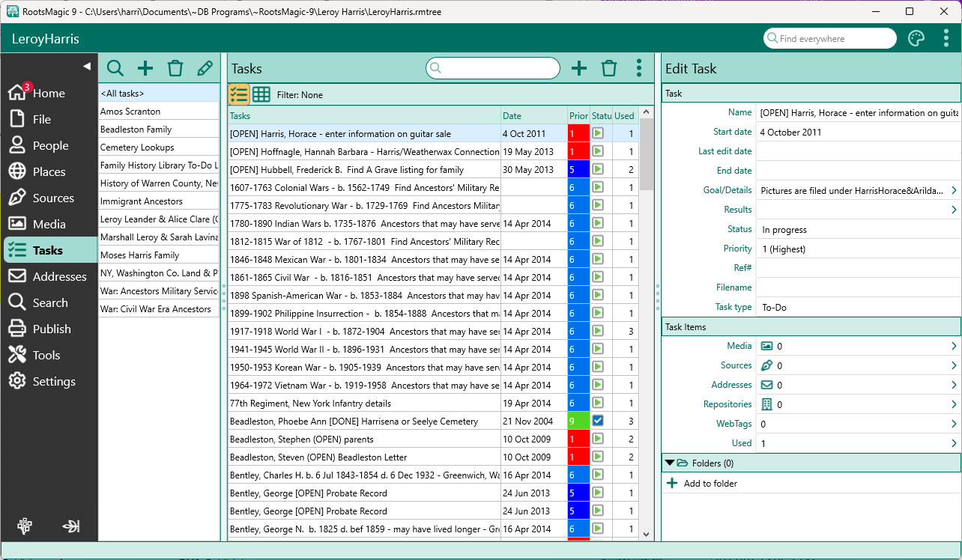Switch to the task grid view

(261, 94)
